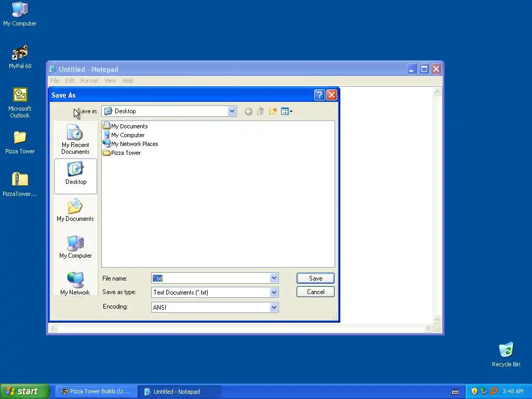
Task: Click the on-screen keyboard taskbar icon
Action: [455, 392]
